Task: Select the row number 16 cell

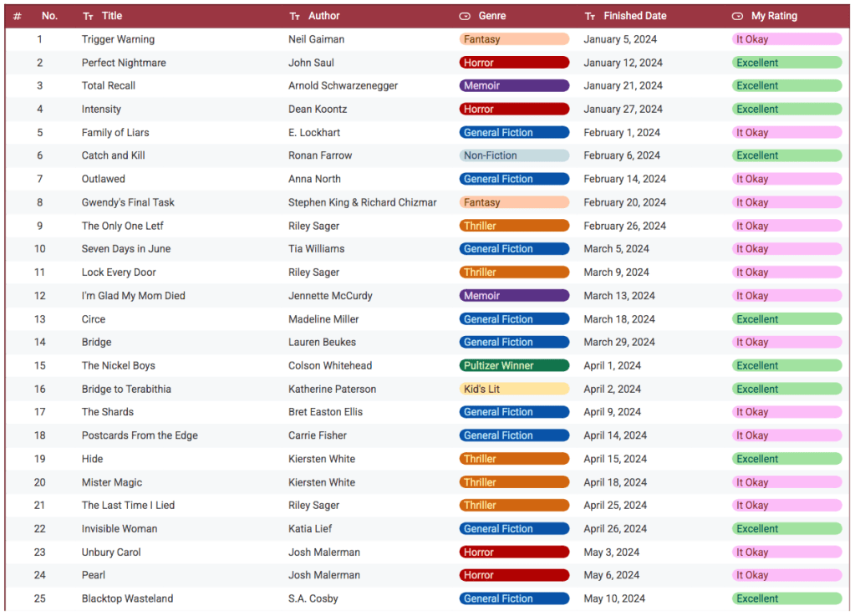Action: pos(40,389)
